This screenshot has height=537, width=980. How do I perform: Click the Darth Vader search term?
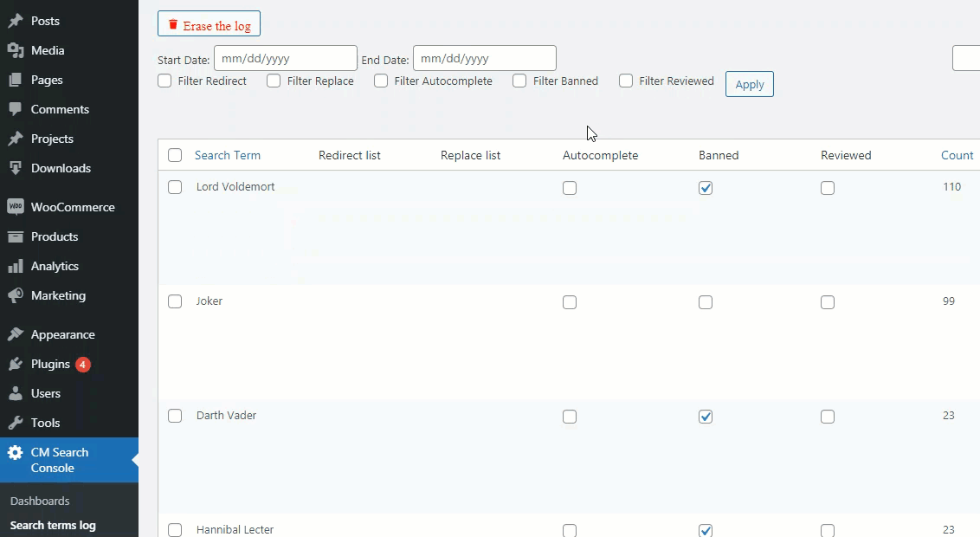(226, 415)
